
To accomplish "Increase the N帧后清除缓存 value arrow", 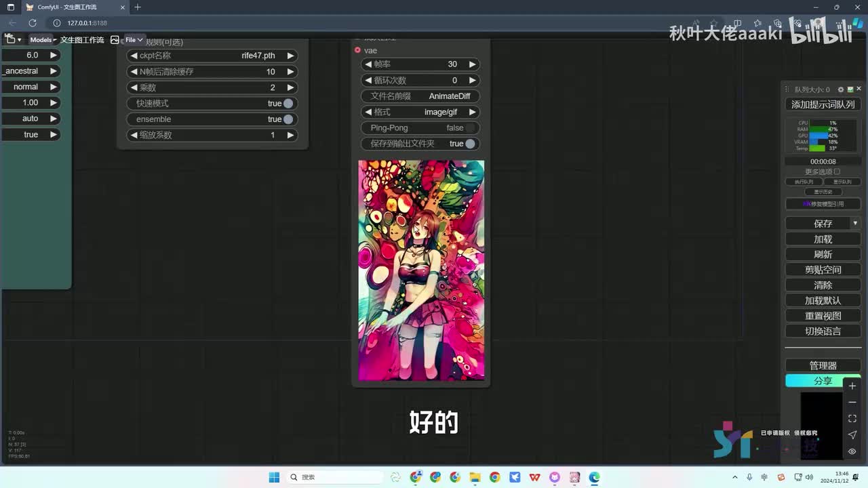I will [290, 72].
